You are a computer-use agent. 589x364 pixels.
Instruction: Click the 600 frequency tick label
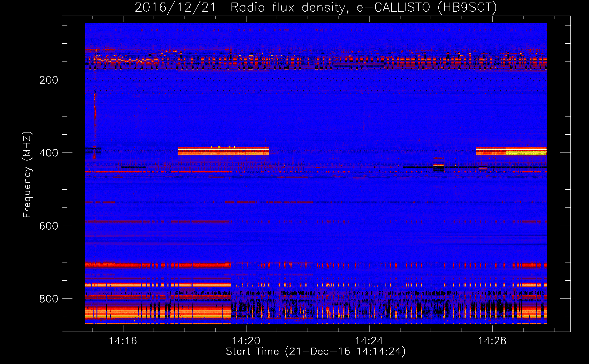coord(49,226)
